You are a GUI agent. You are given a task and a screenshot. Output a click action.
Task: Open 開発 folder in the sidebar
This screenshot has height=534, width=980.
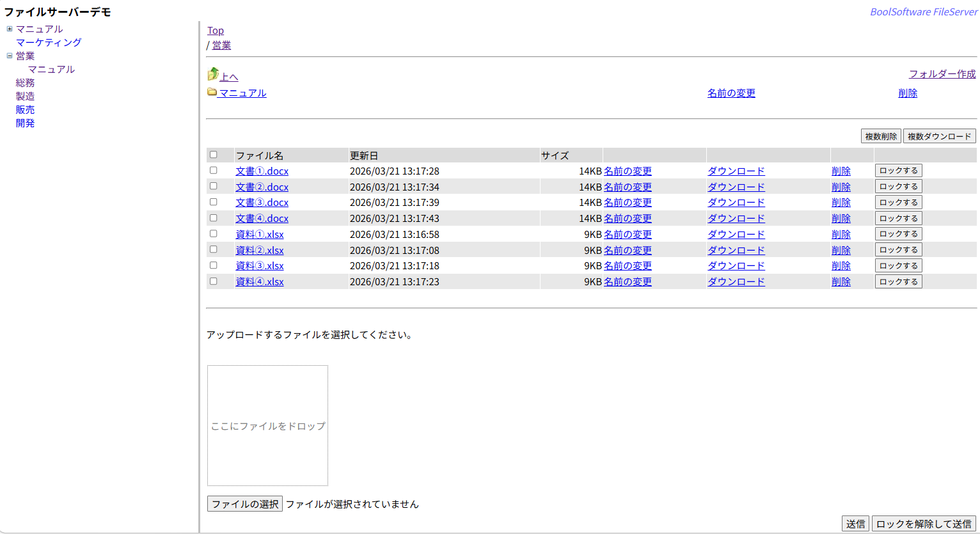[26, 123]
